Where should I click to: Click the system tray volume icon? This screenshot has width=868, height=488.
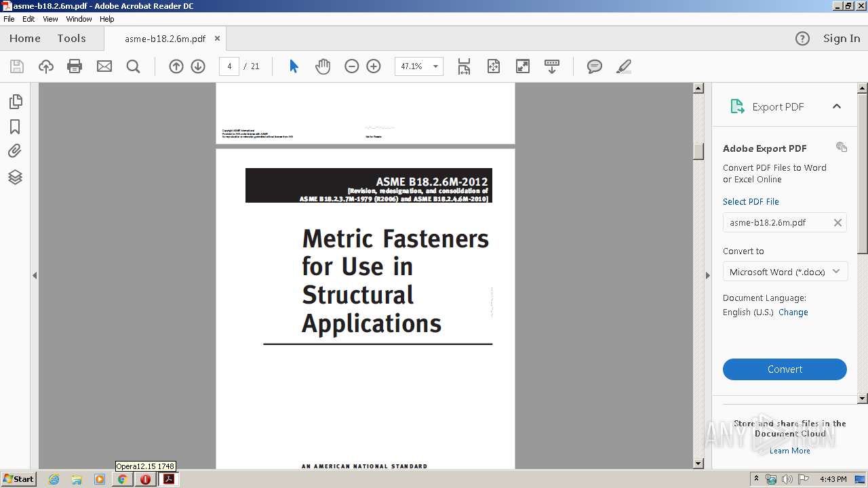[787, 479]
